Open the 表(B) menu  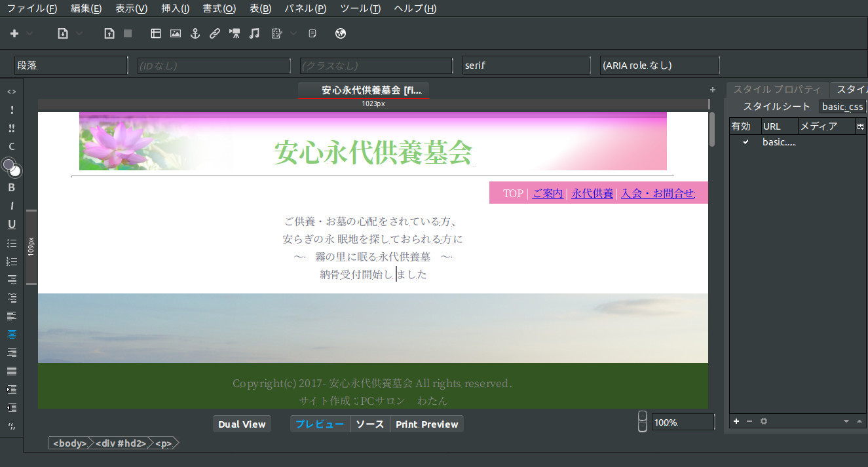coord(261,9)
